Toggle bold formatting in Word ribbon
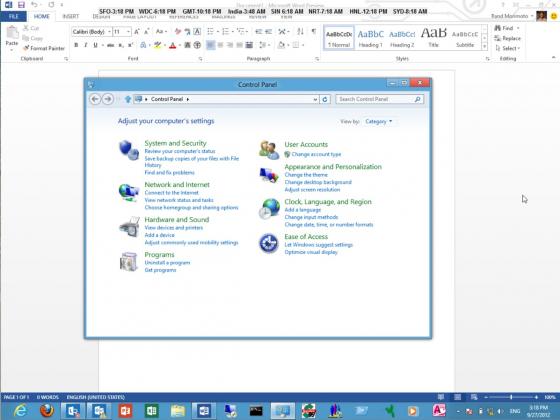This screenshot has height=420, width=560. [x=76, y=45]
